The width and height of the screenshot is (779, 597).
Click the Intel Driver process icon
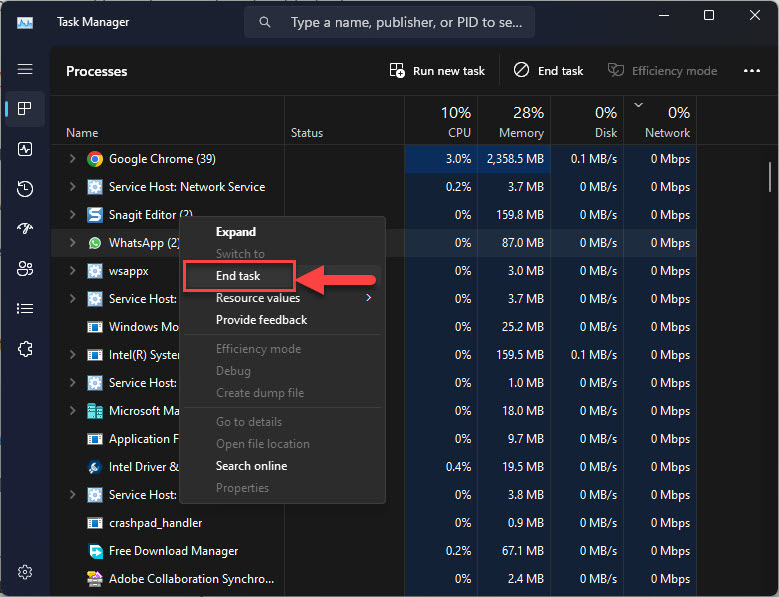pyautogui.click(x=95, y=467)
